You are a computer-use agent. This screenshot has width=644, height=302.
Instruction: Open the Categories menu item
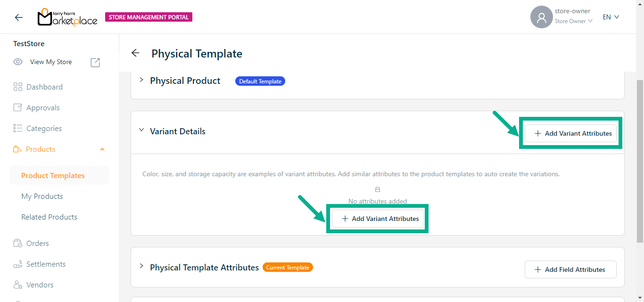[44, 128]
